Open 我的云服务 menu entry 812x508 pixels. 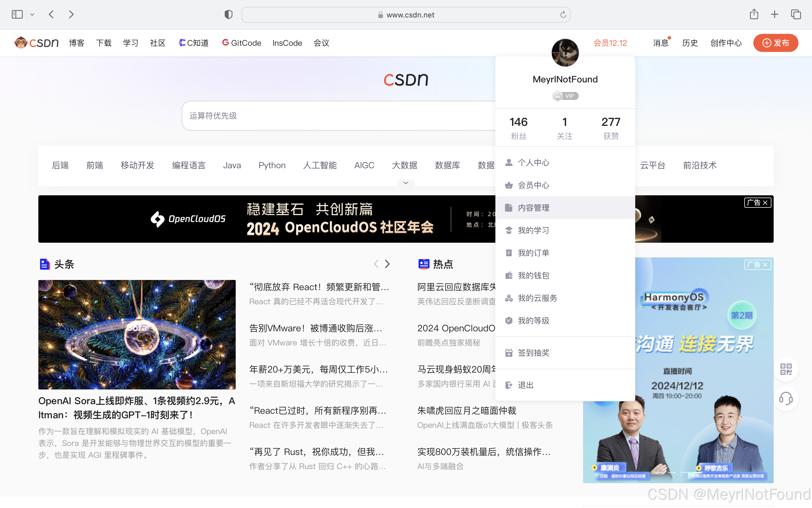coord(565,298)
